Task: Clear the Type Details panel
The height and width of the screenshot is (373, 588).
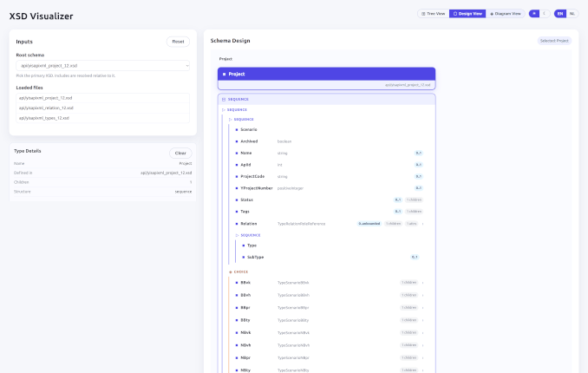Action: [180, 153]
